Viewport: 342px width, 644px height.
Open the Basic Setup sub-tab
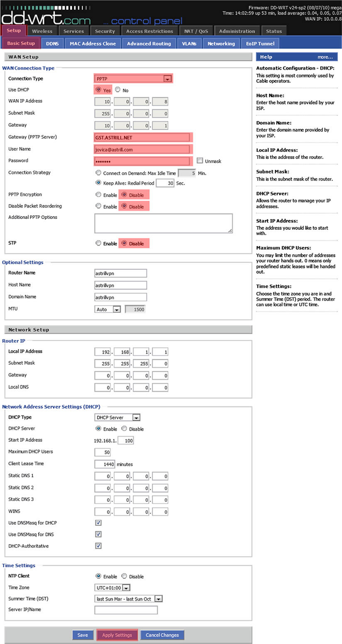point(21,43)
